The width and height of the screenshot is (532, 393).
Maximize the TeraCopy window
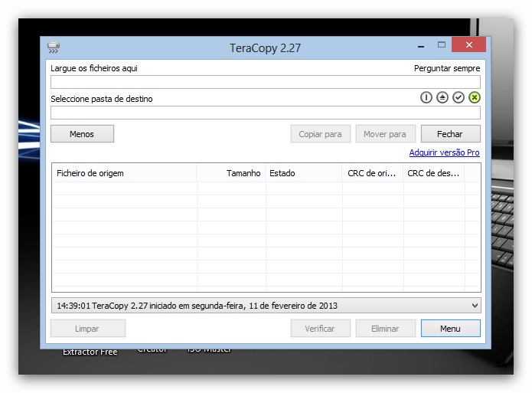[x=442, y=45]
